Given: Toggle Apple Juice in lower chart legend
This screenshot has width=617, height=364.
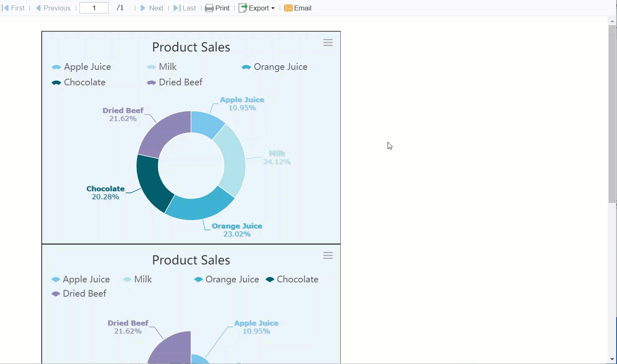Looking at the screenshot, I should [81, 279].
